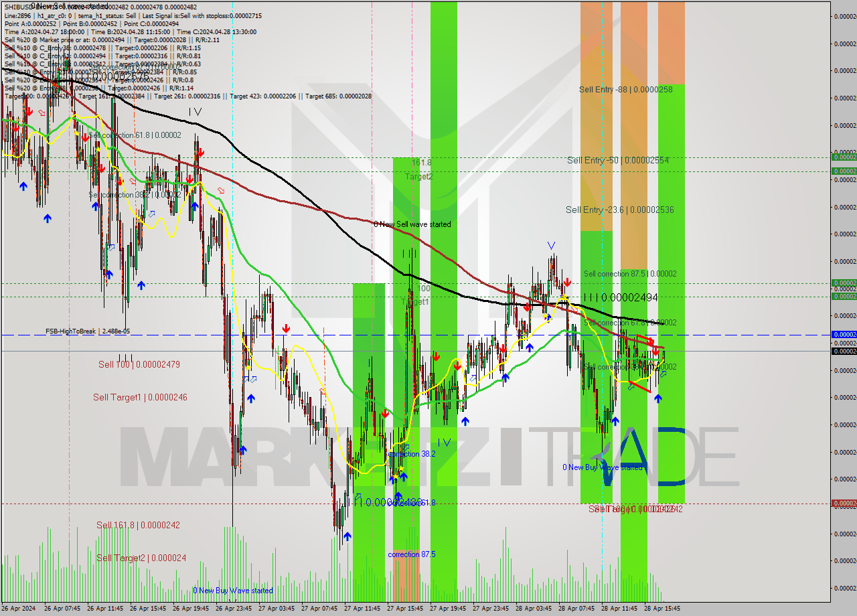
Task: Click '26 Apr 19:45' on the time axis
Action: pyautogui.click(x=192, y=609)
